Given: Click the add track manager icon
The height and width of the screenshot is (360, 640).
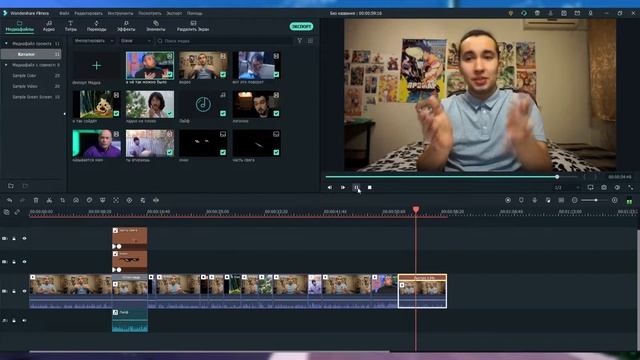Looking at the screenshot, I should pyautogui.click(x=7, y=212).
